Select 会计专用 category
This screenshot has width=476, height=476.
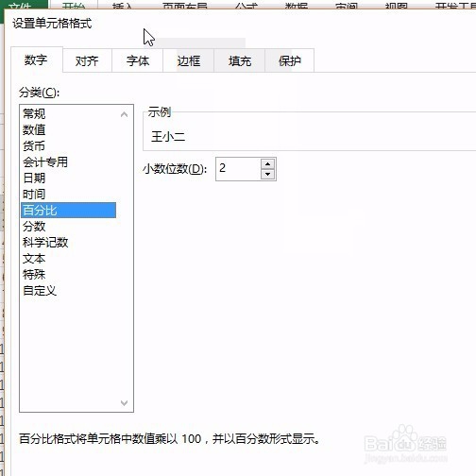[69, 161]
